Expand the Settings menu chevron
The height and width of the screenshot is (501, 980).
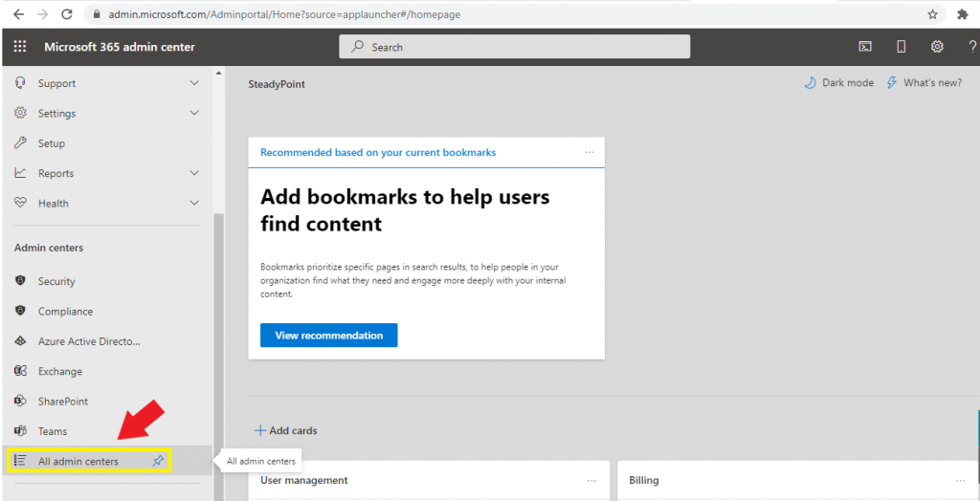pyautogui.click(x=194, y=113)
